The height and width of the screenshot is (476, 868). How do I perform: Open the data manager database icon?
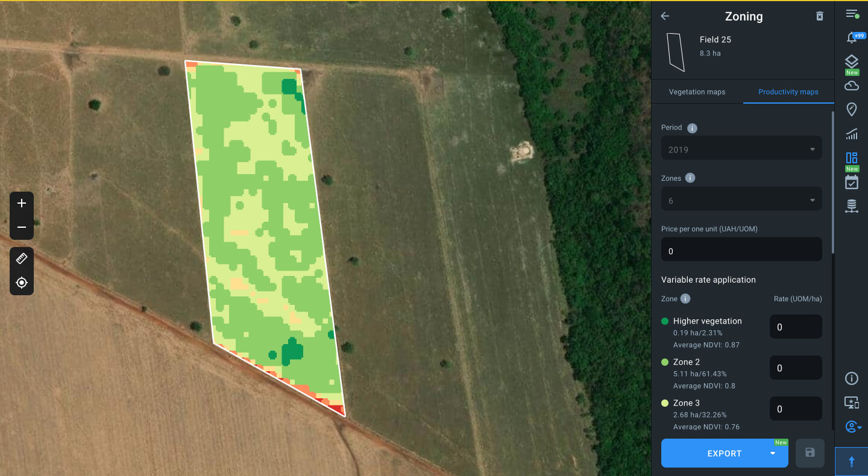pos(852,206)
